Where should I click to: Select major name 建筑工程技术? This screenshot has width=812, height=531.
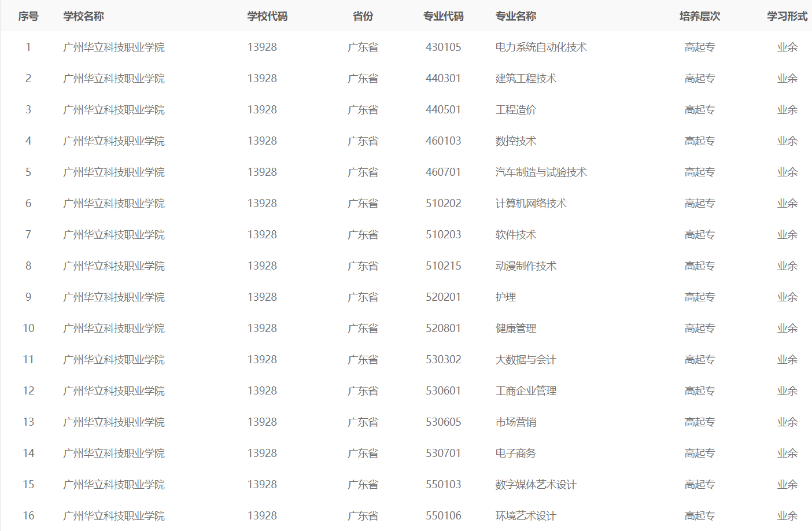click(x=526, y=79)
